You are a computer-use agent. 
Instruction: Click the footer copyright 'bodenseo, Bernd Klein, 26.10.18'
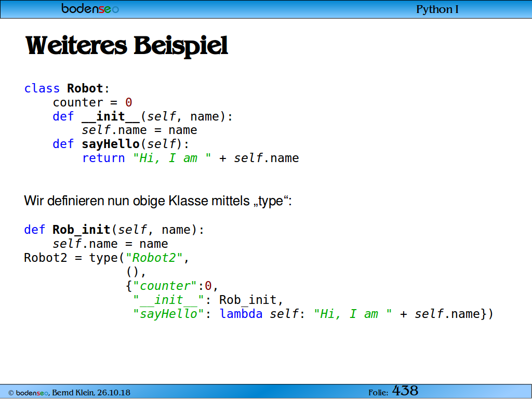pyautogui.click(x=69, y=393)
